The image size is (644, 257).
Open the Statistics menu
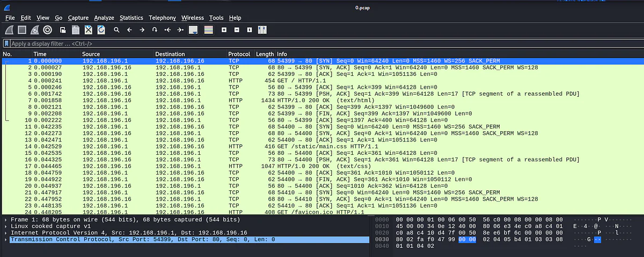click(x=131, y=18)
